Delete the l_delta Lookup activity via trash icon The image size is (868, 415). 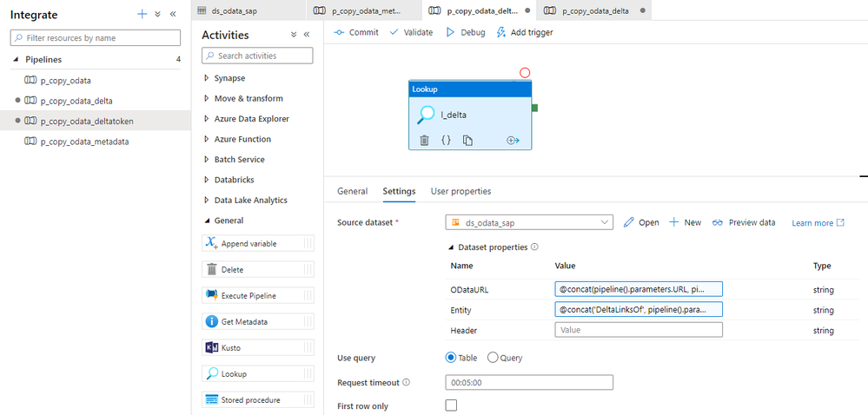point(424,140)
